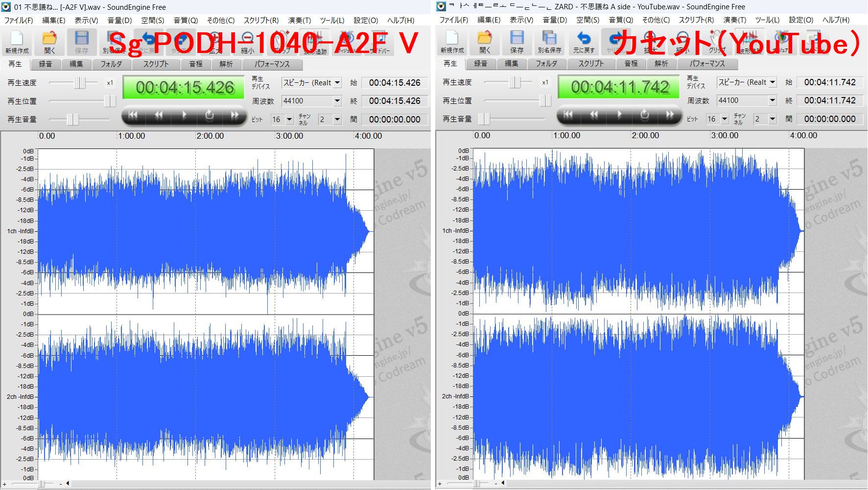The width and height of the screenshot is (868, 490).
Task: Skip to start in left A2F V player
Action: (x=133, y=115)
